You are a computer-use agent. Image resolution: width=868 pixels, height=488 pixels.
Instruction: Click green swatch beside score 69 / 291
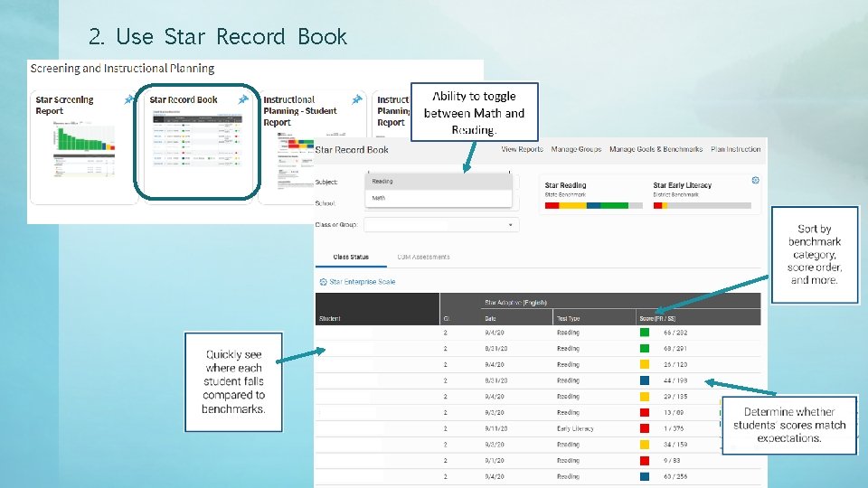click(x=645, y=349)
